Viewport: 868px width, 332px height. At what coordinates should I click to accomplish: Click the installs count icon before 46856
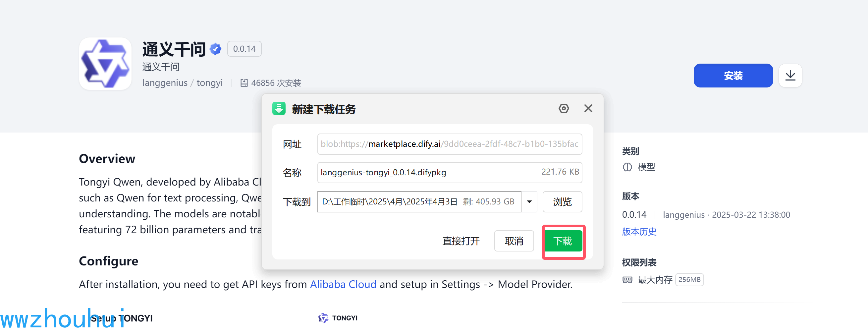244,83
